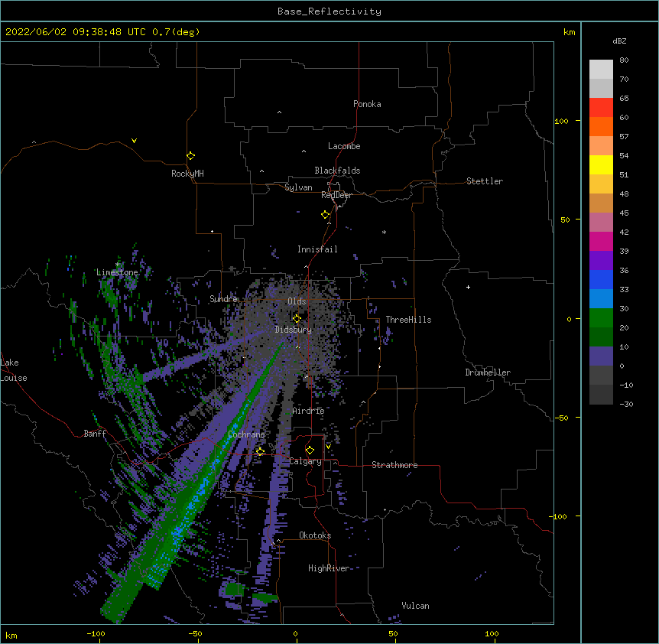Click the Cochrane label
This screenshot has height=644, width=659.
click(x=246, y=434)
